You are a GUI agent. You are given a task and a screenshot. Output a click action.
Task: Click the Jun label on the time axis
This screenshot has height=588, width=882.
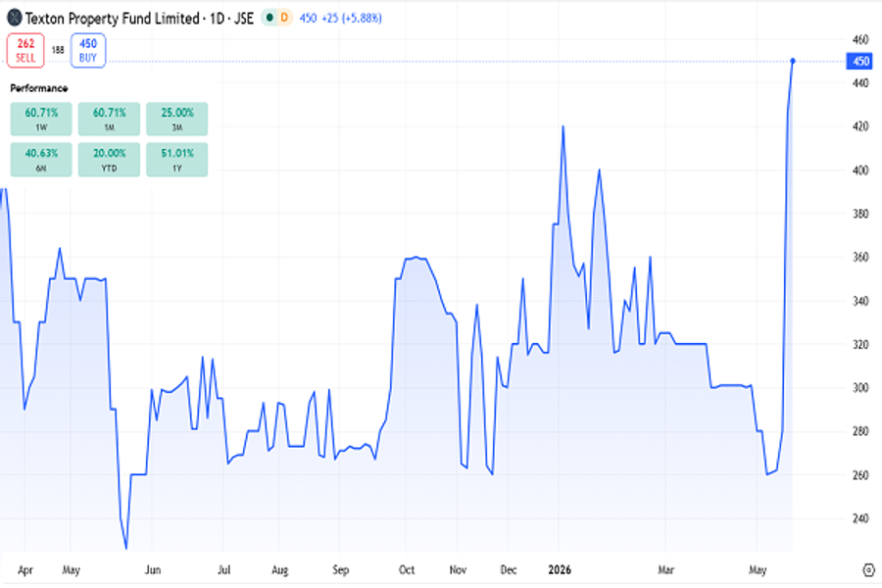click(x=153, y=570)
